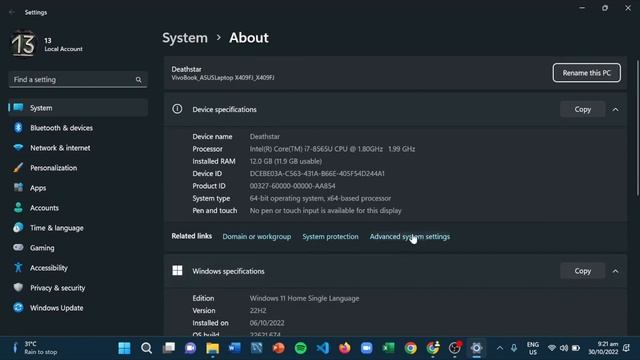Launch Firefox from taskbar
Screen dimensions: 640x360
click(x=344, y=348)
